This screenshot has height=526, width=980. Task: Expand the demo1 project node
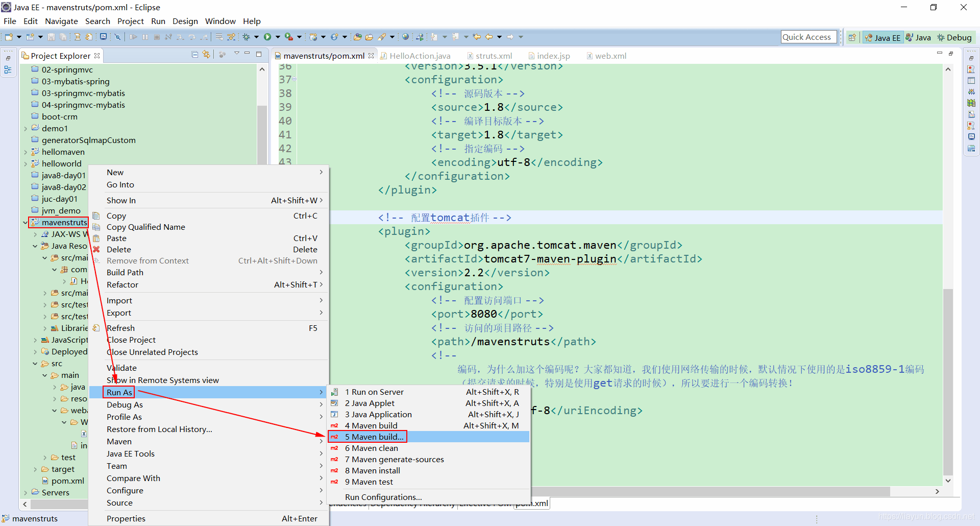(x=26, y=129)
